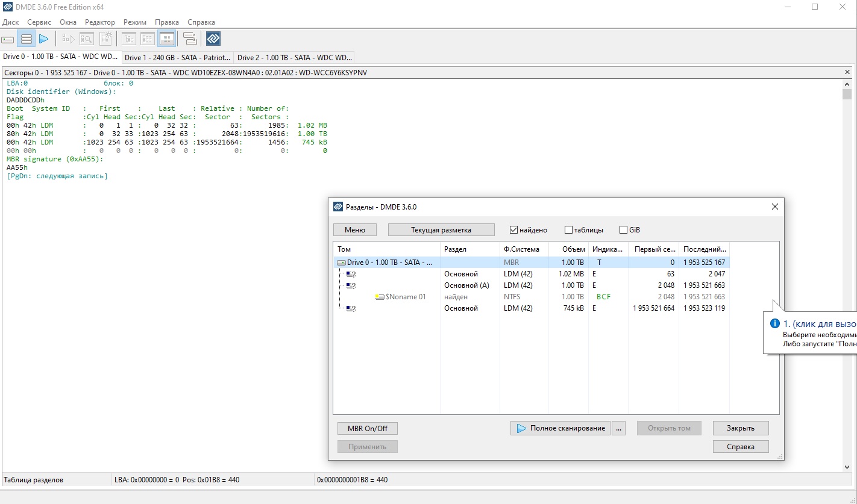857x504 pixels.
Task: Click the select disk drive toolbar icon
Action: point(8,39)
